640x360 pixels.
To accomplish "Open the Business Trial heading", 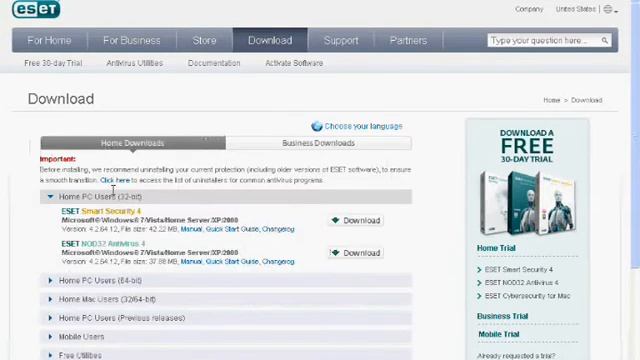I will coord(502,316).
